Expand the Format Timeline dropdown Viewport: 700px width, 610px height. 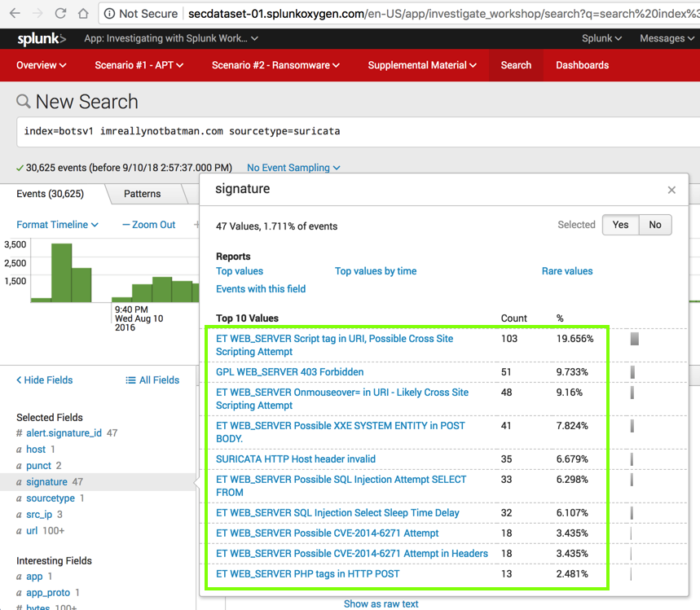[57, 225]
